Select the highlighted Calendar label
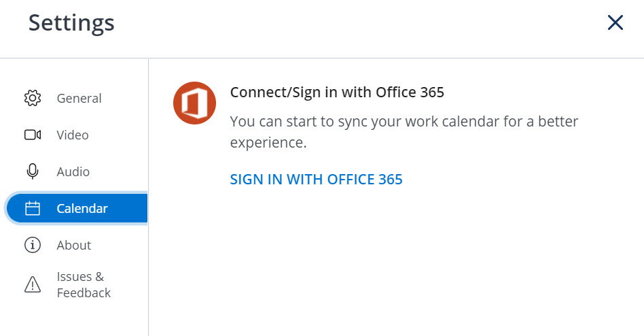644x336 pixels. click(x=82, y=208)
